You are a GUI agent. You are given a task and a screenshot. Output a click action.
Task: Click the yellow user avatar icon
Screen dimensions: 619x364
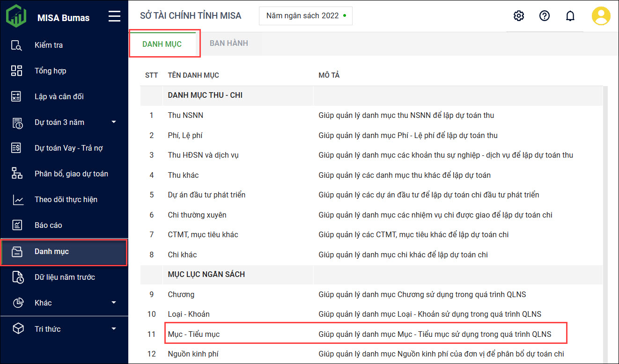tap(601, 16)
